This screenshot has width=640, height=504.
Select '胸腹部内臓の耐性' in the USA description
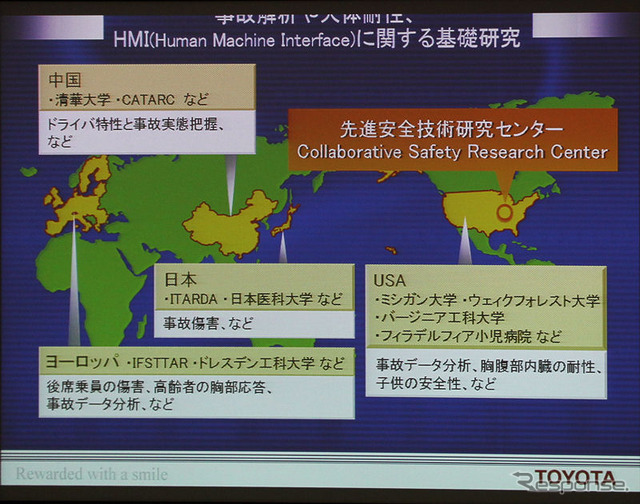pyautogui.click(x=538, y=366)
